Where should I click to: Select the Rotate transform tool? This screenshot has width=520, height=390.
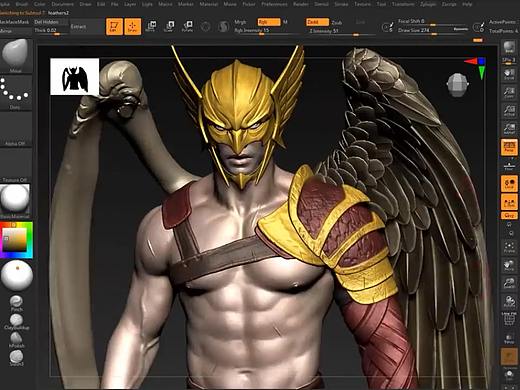[187, 26]
